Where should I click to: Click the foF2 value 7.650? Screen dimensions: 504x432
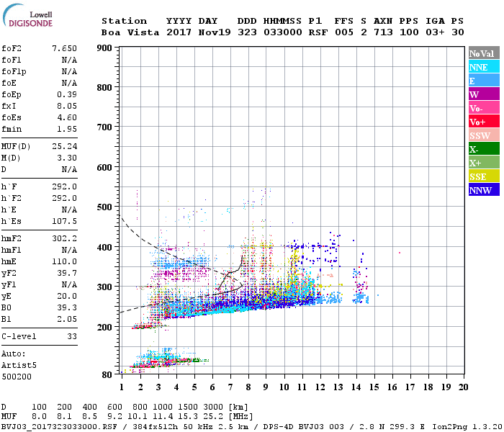point(64,48)
